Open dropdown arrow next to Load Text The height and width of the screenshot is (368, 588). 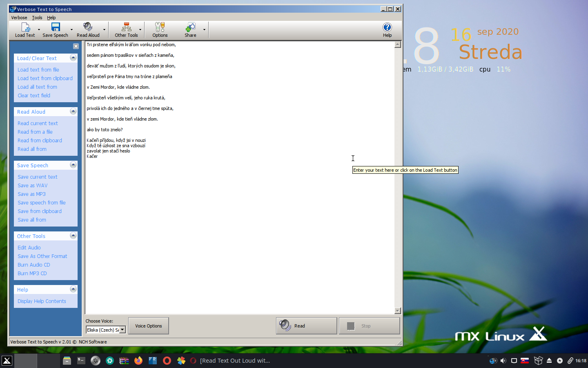[x=39, y=30]
